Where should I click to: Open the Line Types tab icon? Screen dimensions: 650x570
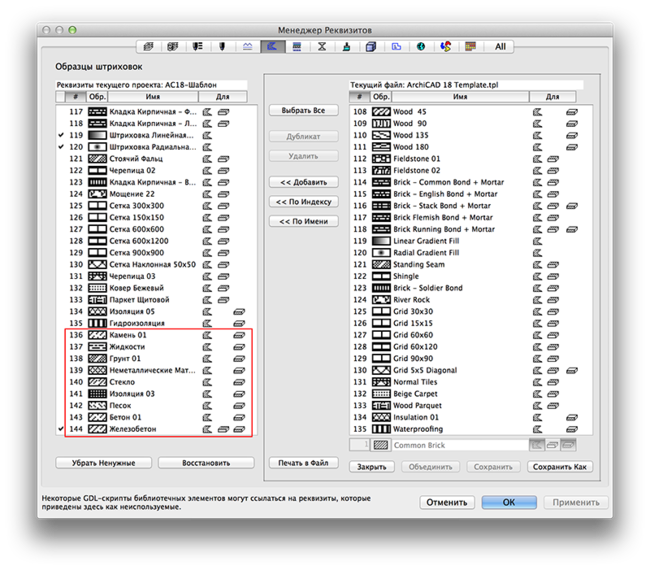click(x=247, y=46)
